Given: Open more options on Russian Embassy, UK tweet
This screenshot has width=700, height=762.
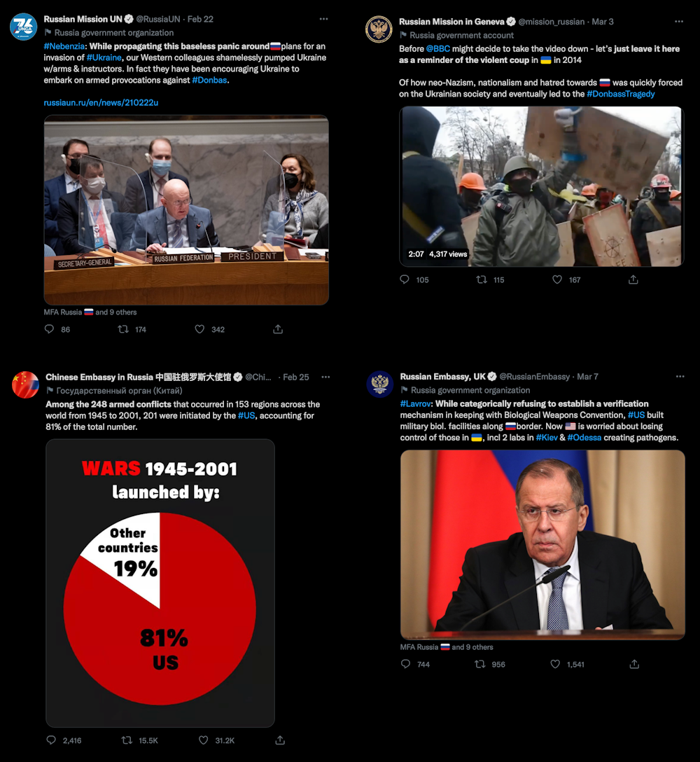Looking at the screenshot, I should (680, 377).
